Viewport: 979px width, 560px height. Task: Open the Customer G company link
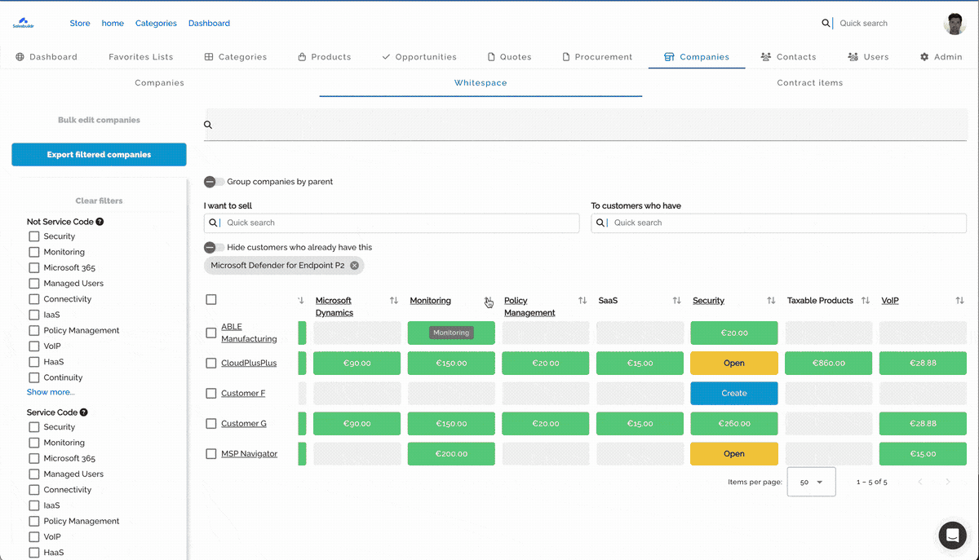point(244,424)
